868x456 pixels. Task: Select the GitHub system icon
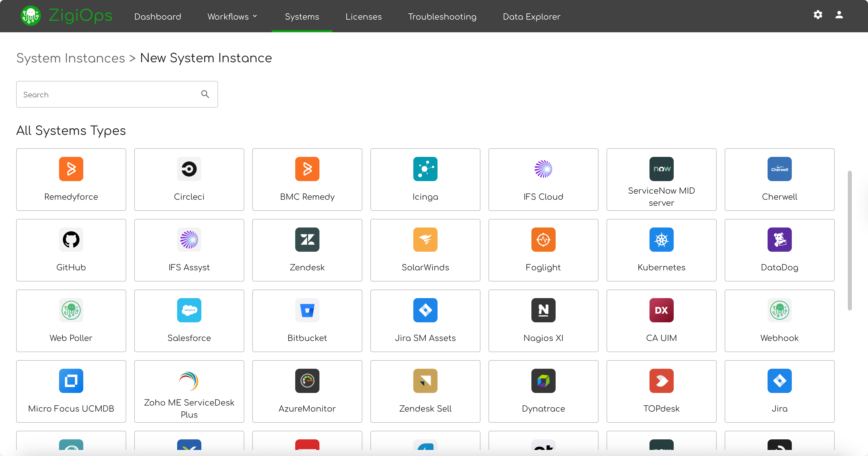coord(71,239)
